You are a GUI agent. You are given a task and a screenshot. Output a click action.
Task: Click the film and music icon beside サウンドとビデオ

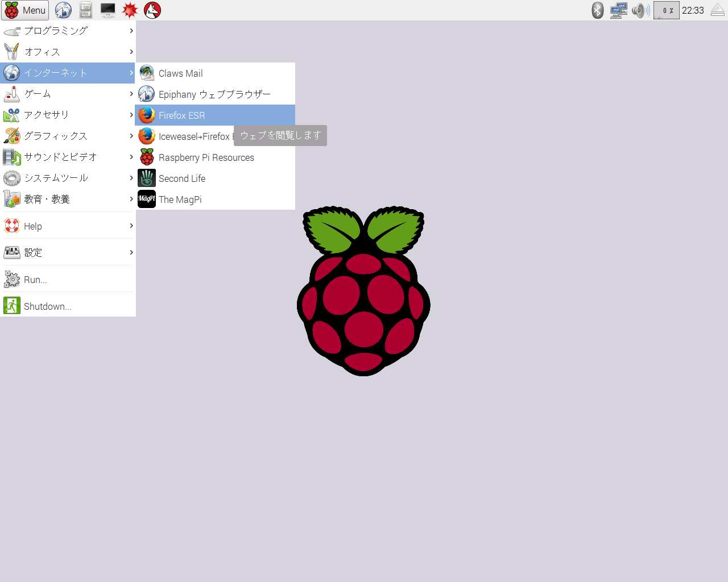12,157
